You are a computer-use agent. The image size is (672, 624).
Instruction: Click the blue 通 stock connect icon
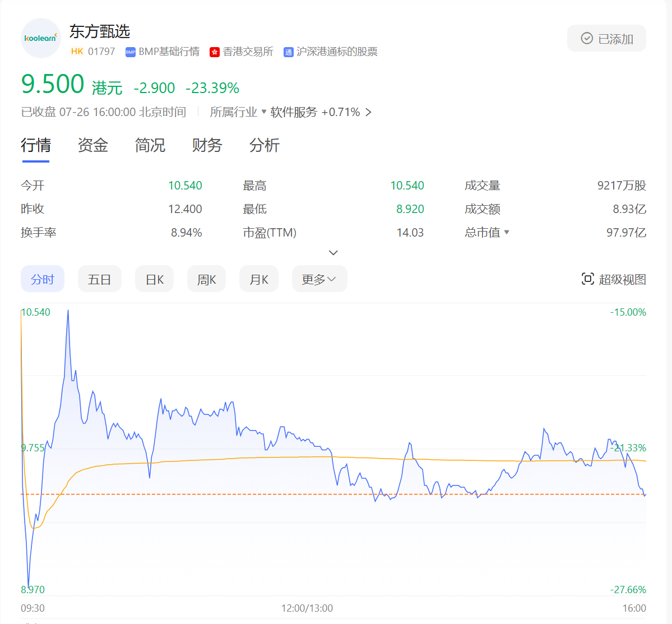click(289, 52)
